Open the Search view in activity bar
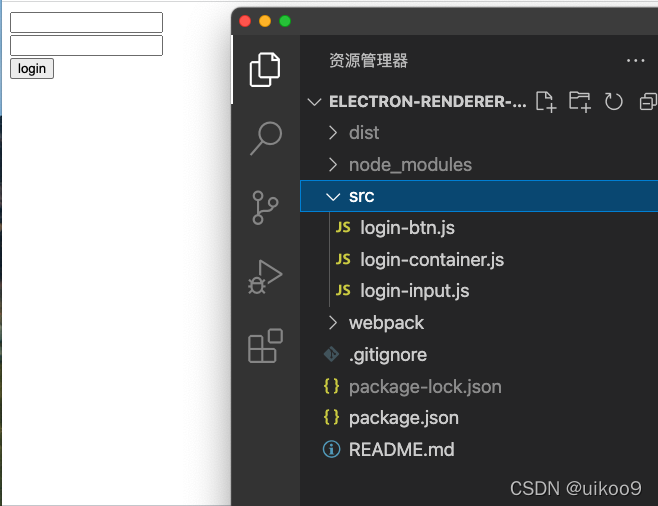Screen dimensions: 658x506 [266, 138]
